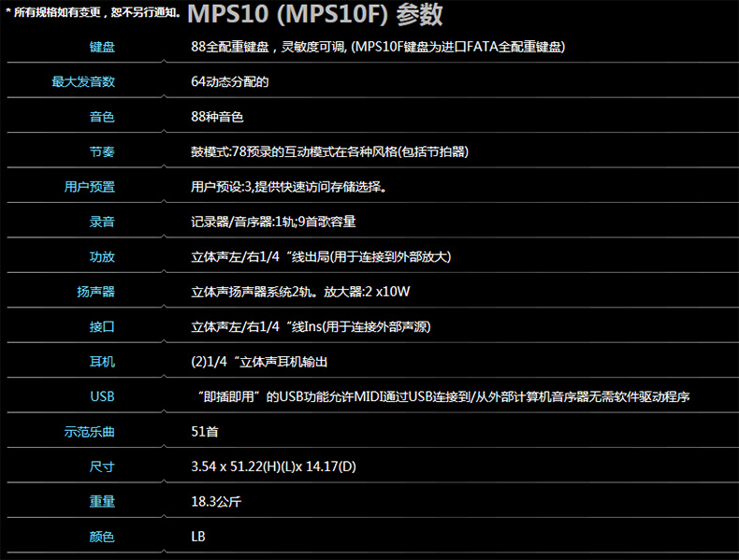
Task: Click the value 51首
Action: pos(205,431)
